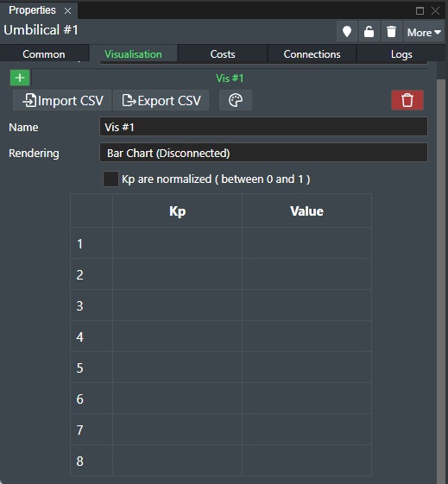
Task: Click Value cell in row 5
Action: pos(307,368)
